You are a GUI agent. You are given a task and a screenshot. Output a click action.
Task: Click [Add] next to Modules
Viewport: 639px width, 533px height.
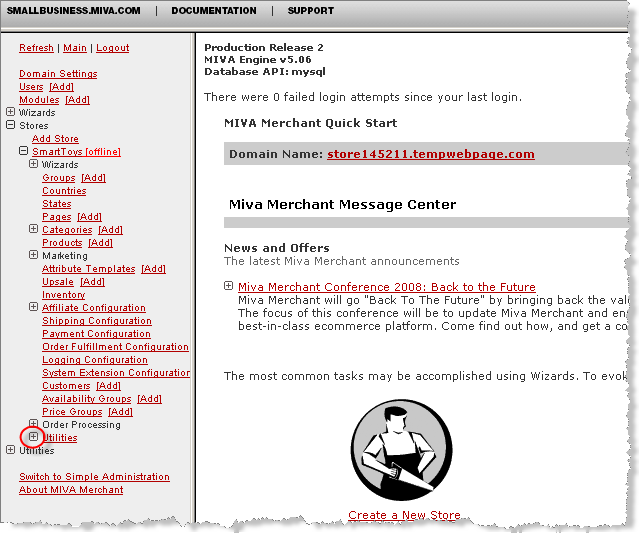77,100
